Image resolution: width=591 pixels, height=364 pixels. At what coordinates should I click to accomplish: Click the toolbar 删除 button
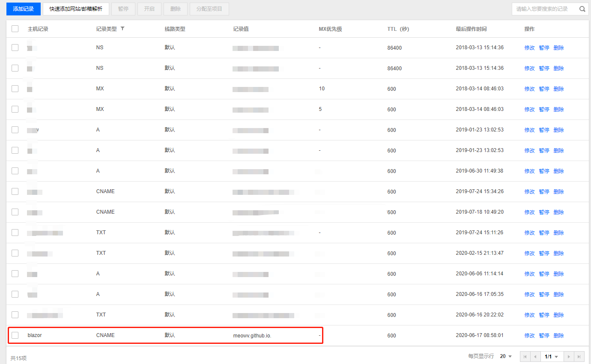click(x=176, y=9)
